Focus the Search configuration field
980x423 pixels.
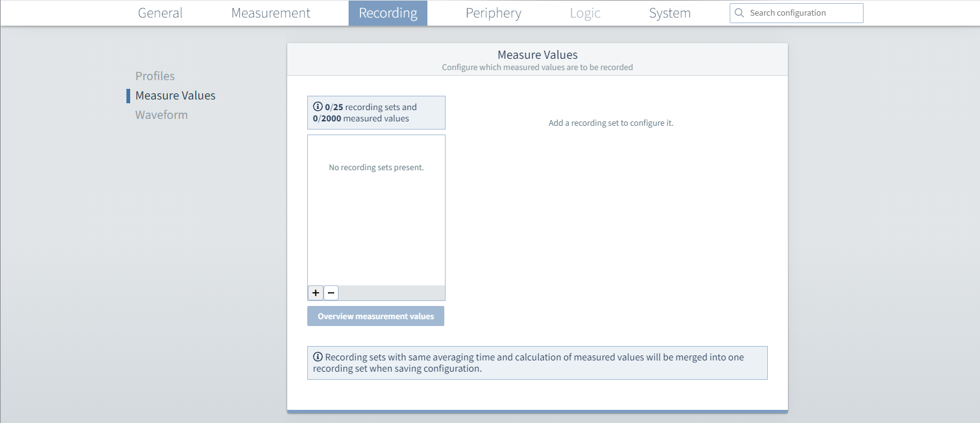tap(801, 13)
